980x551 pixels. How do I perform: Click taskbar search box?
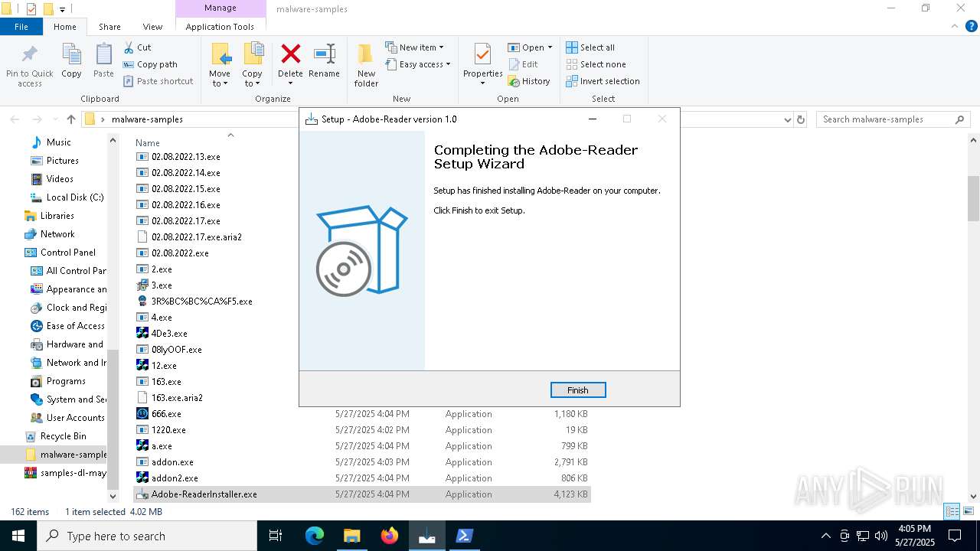click(147, 536)
